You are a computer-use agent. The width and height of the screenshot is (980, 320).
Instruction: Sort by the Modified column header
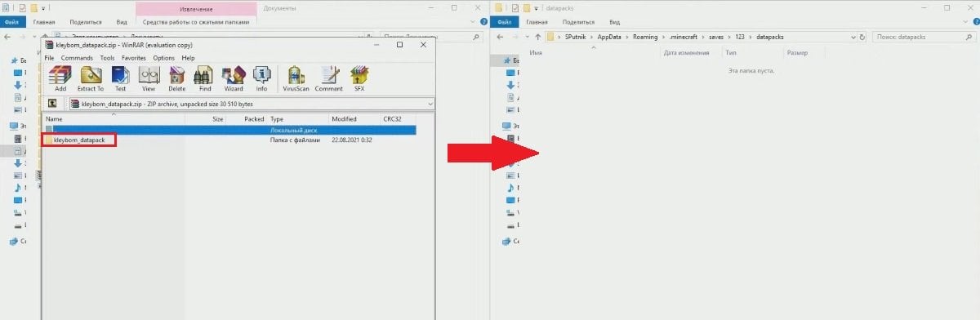[344, 119]
